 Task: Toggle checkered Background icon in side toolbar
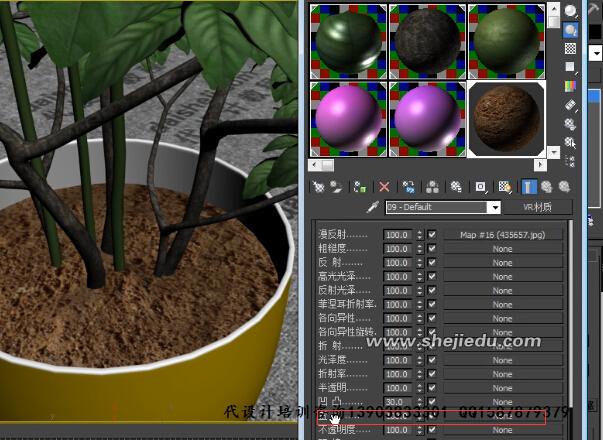click(571, 48)
